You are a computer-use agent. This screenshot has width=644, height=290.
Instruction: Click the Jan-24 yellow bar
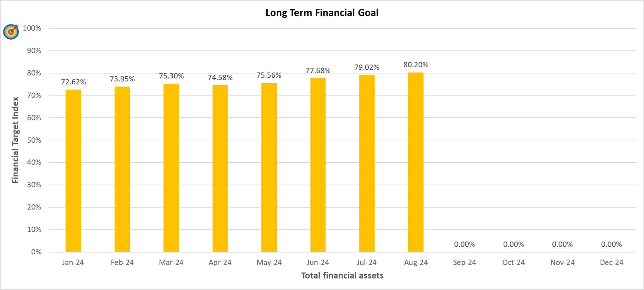(x=73, y=170)
